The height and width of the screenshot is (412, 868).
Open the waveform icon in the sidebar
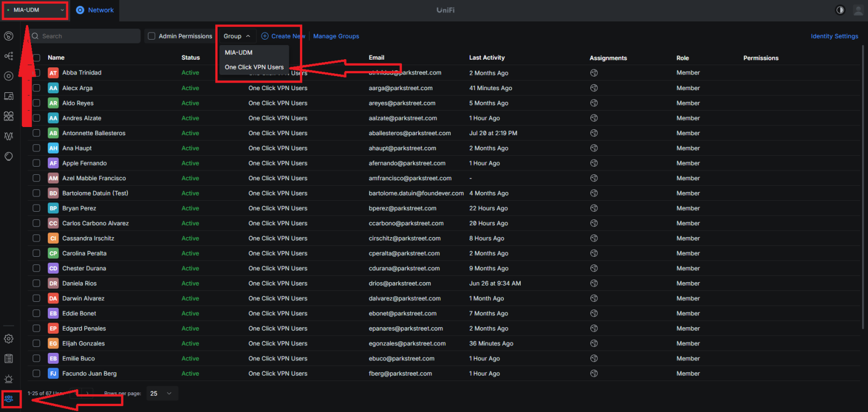9,136
